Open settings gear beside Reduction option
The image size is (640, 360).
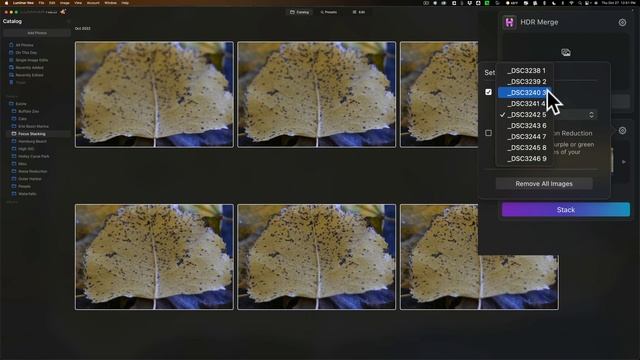(x=622, y=131)
